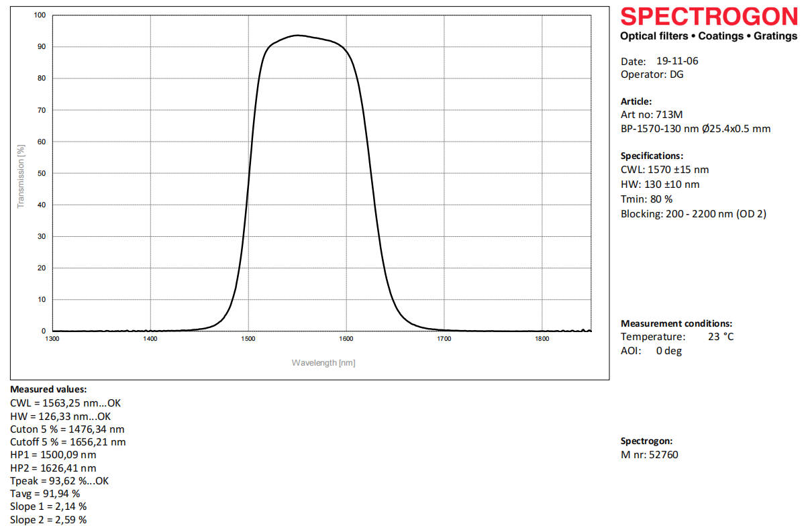Click the Temperature 23 °C value
808x532 pixels.
[x=721, y=337]
